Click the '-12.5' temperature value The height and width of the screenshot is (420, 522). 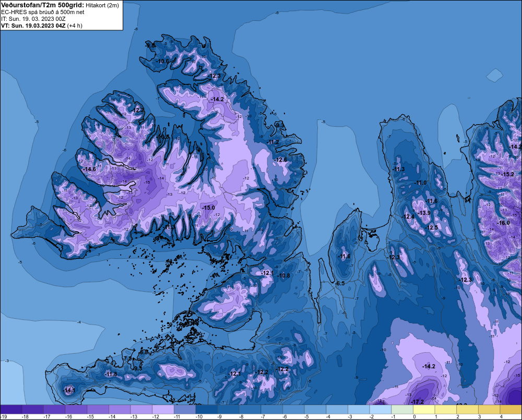point(432,227)
